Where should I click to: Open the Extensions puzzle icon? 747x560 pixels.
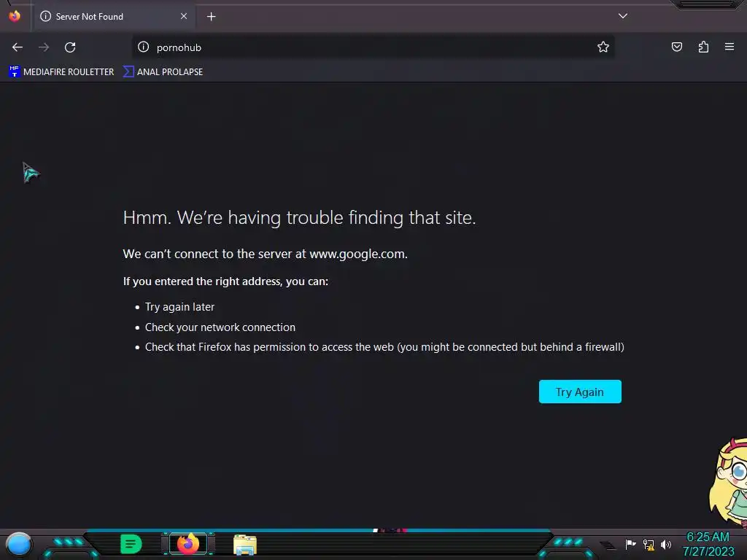point(703,47)
